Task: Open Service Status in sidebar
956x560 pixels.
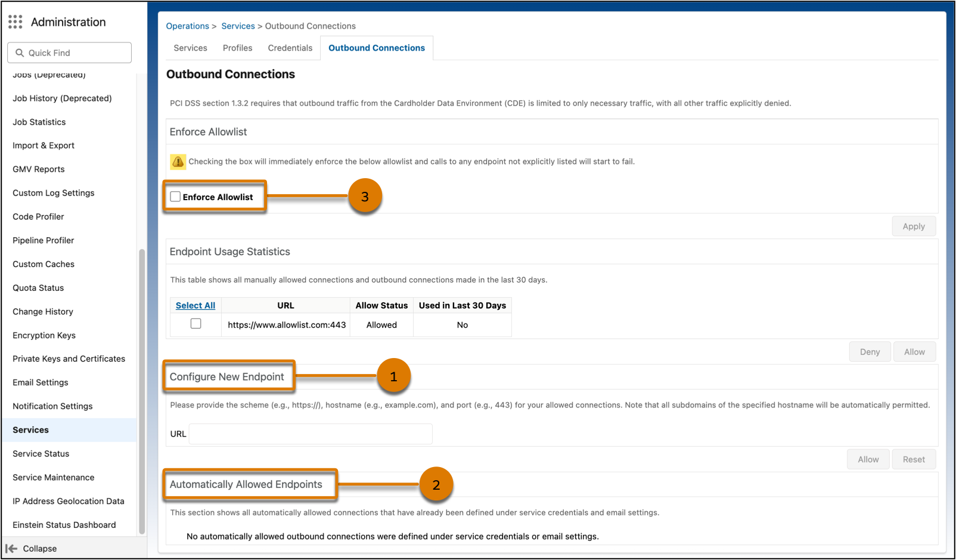Action: tap(41, 454)
